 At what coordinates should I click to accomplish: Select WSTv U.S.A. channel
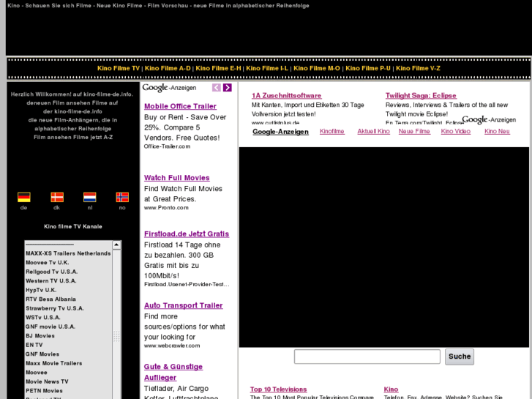coord(42,318)
